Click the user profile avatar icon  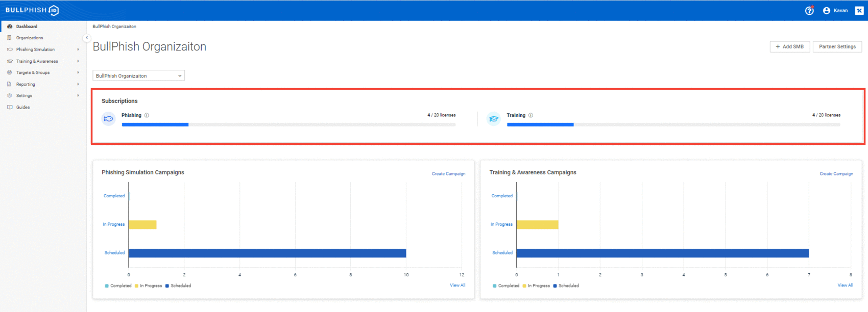pyautogui.click(x=826, y=10)
